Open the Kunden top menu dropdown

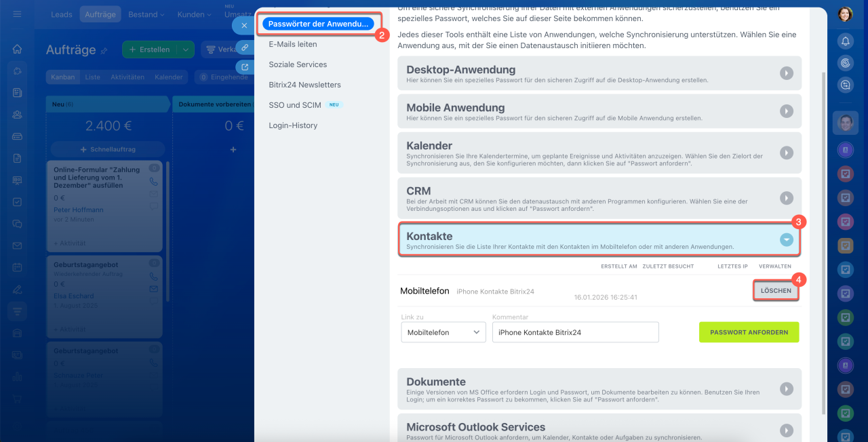pyautogui.click(x=195, y=14)
